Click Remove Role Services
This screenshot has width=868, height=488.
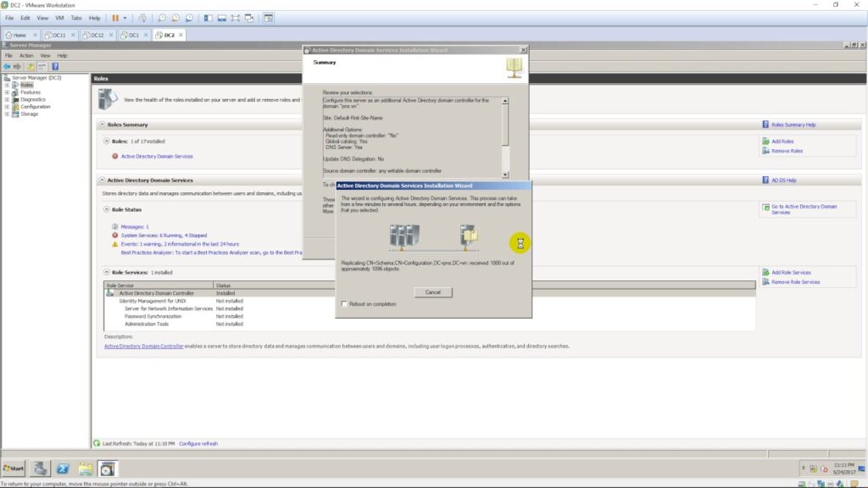pyautogui.click(x=795, y=282)
